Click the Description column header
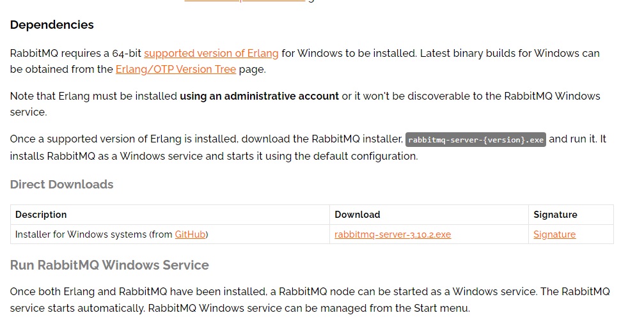Image resolution: width=644 pixels, height=329 pixels. (x=41, y=215)
